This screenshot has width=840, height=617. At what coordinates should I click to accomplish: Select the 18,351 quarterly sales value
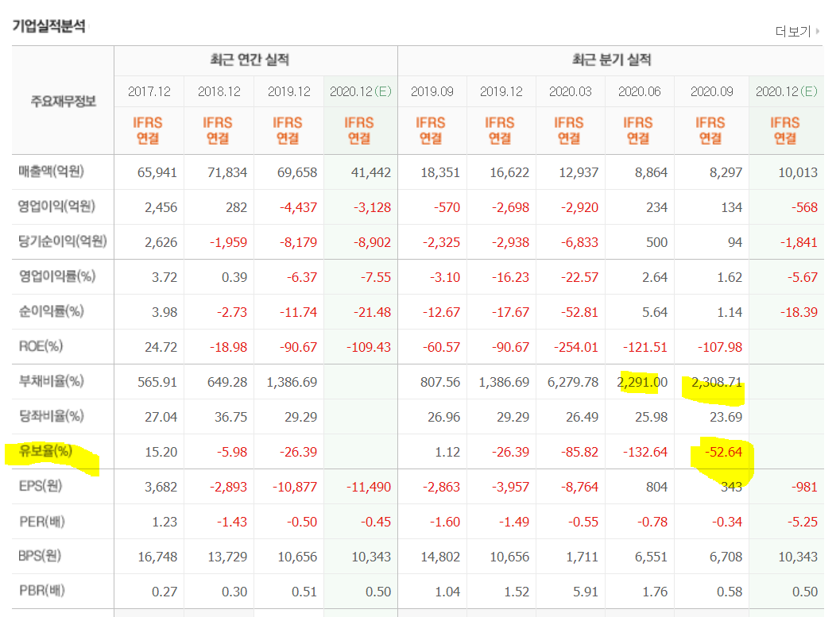(440, 173)
